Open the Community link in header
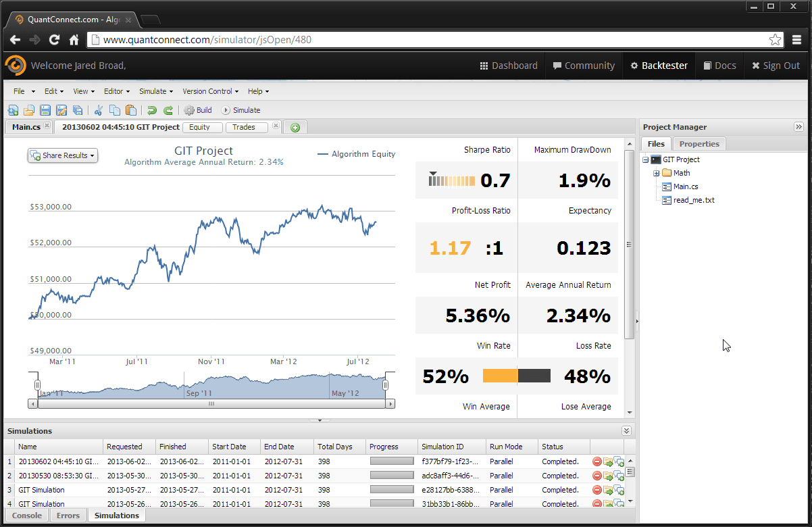This screenshot has width=812, height=527. [584, 66]
